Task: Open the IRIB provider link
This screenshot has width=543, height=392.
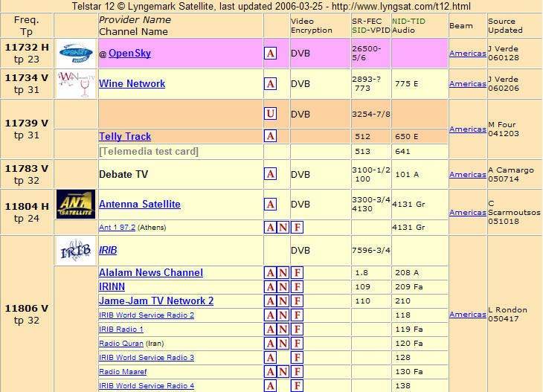Action: tap(108, 250)
